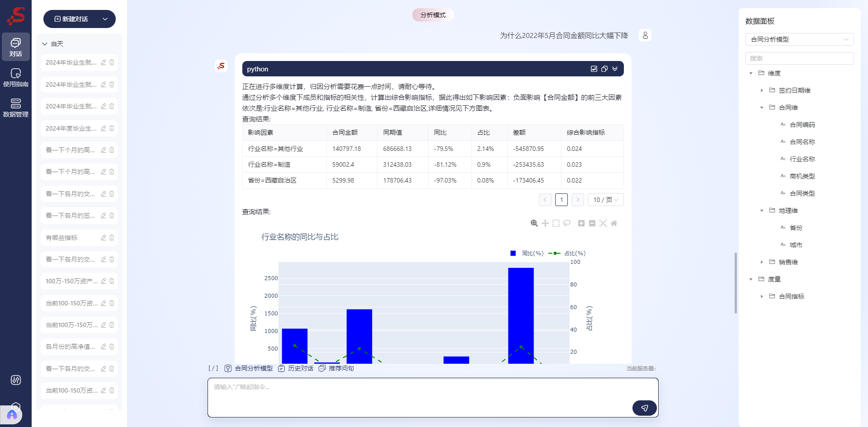The width and height of the screenshot is (868, 427).
Task: Open the slider settings icon in sidebar
Action: point(16,380)
